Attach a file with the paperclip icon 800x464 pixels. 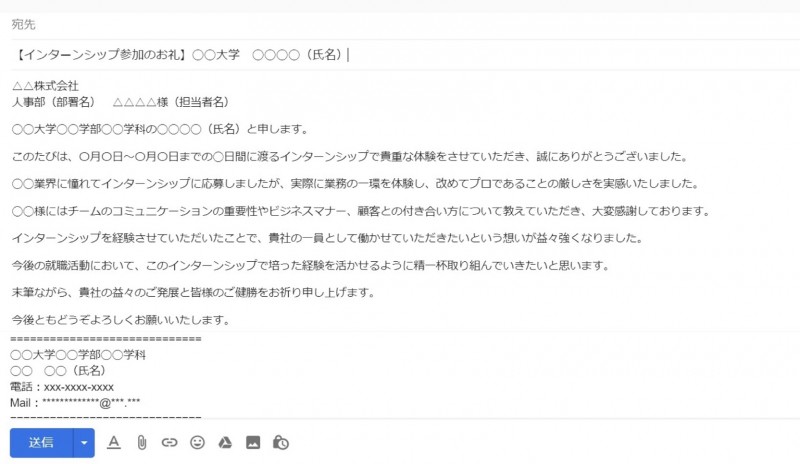tap(142, 443)
